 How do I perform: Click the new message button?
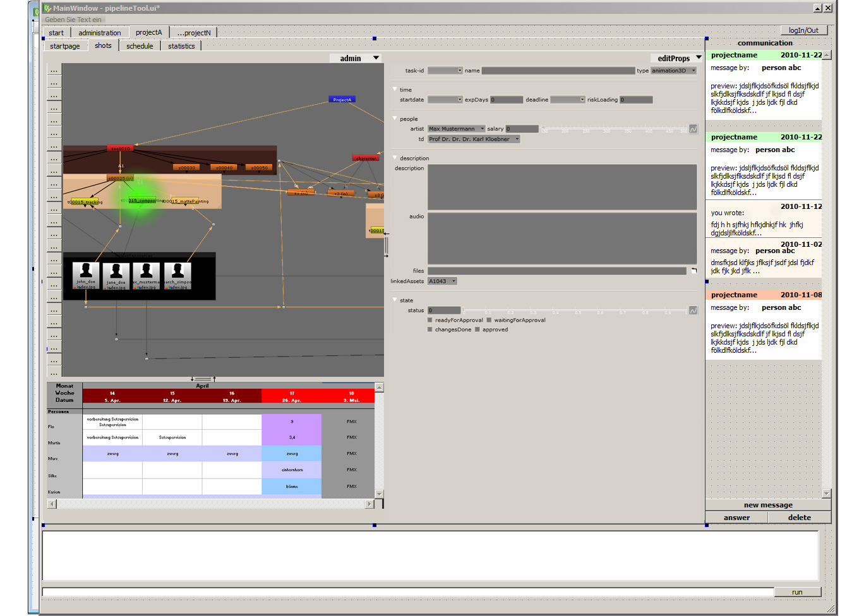(x=768, y=505)
